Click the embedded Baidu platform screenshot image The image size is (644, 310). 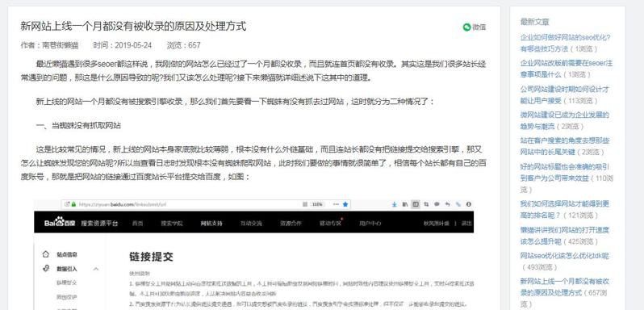[254, 254]
